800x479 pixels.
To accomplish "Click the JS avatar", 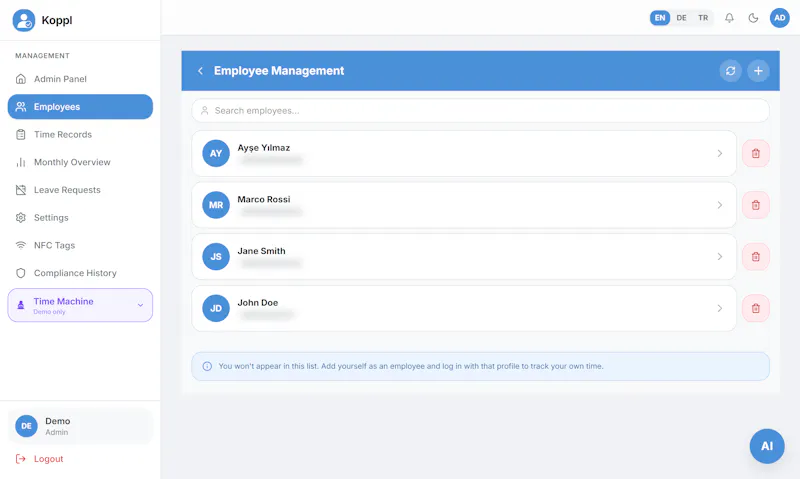I will coord(216,257).
